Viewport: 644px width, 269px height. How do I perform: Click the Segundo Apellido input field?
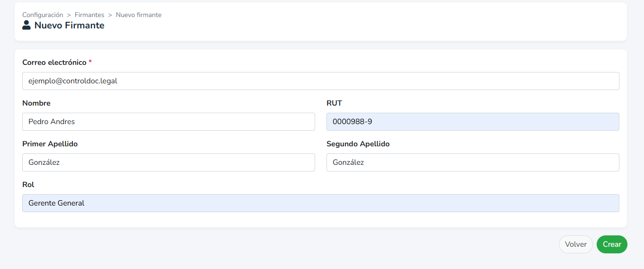click(473, 162)
